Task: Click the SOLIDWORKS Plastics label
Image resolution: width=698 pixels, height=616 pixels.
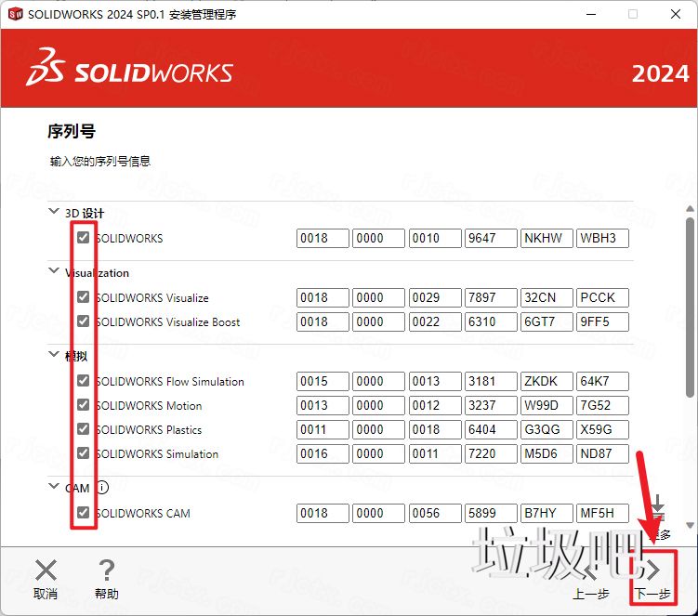Action: click(149, 429)
